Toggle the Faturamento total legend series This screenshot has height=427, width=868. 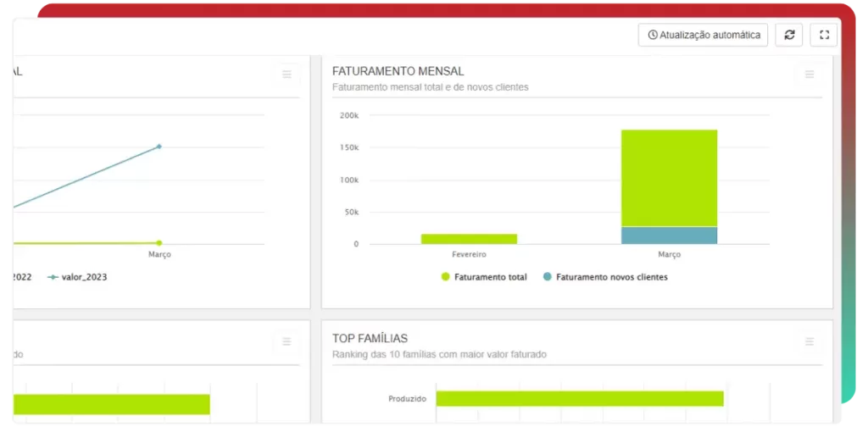(490, 277)
